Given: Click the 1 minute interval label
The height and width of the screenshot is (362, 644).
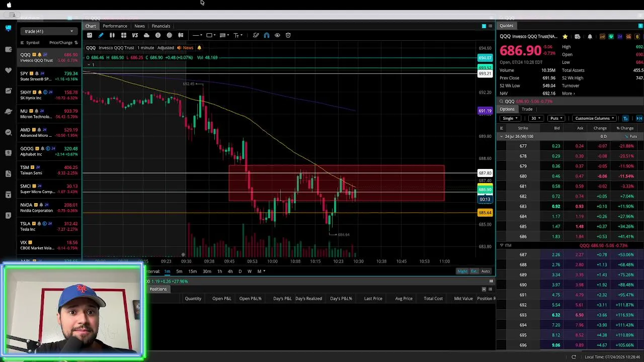Looking at the screenshot, I should pos(146,48).
